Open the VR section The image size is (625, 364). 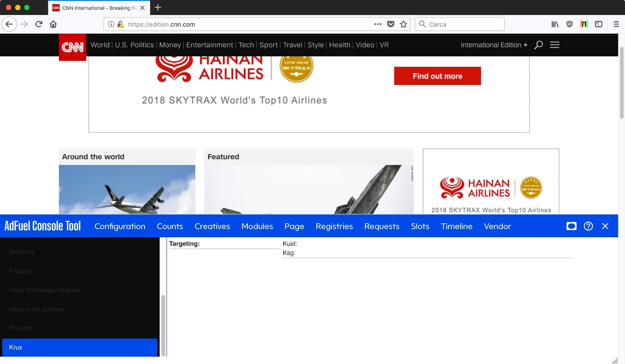click(384, 45)
